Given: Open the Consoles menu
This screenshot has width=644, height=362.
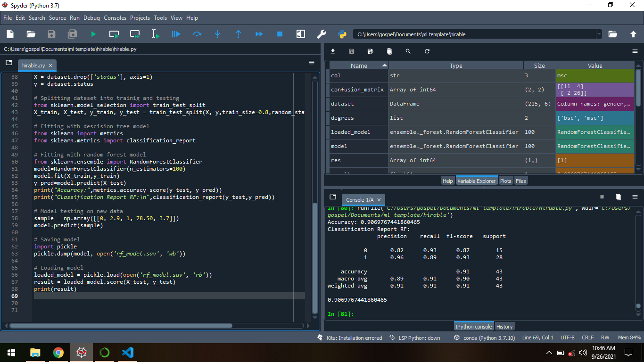Looking at the screenshot, I should point(115,18).
